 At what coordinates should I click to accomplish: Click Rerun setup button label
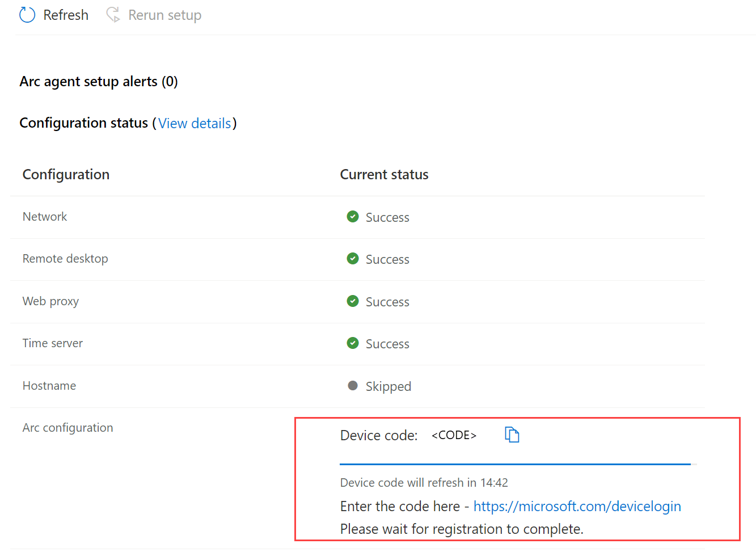point(165,15)
